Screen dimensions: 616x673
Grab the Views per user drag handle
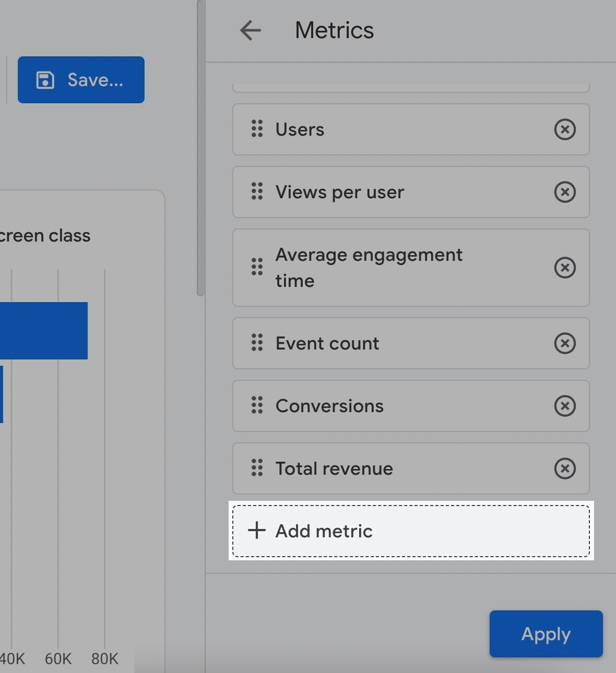(257, 191)
